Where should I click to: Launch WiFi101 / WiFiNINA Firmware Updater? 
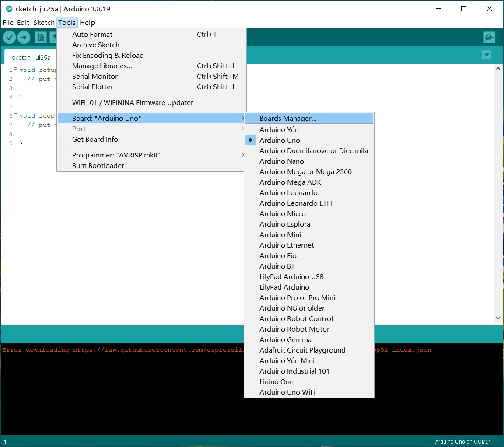coord(152,102)
